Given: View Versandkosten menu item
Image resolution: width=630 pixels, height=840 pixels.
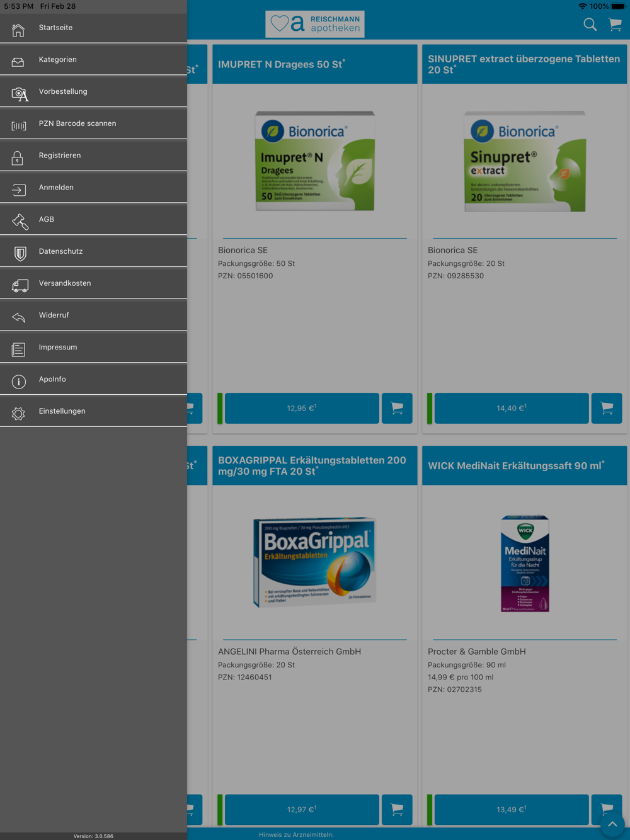Looking at the screenshot, I should [x=93, y=283].
